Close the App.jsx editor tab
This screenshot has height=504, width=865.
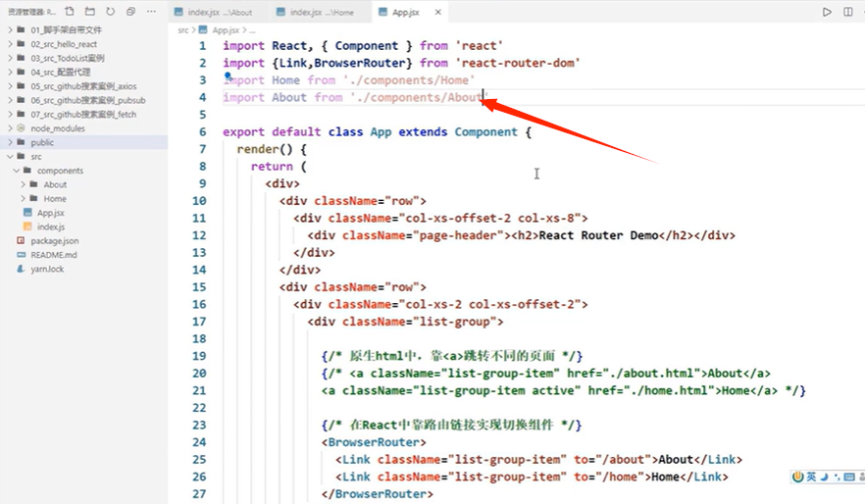coord(438,12)
